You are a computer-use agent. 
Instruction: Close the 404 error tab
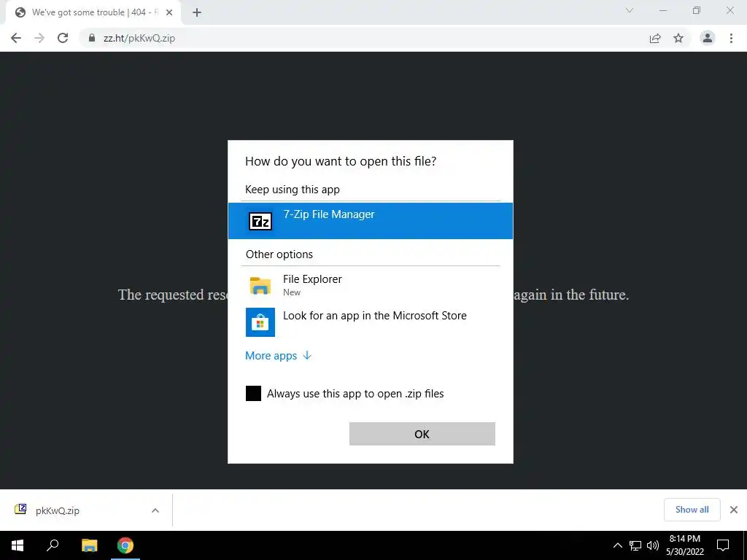pos(169,12)
